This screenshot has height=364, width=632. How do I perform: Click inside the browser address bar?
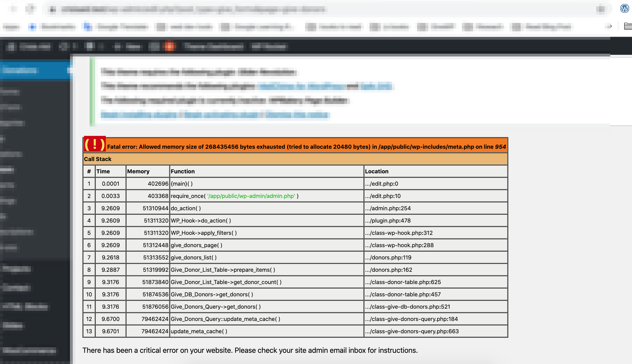196,9
